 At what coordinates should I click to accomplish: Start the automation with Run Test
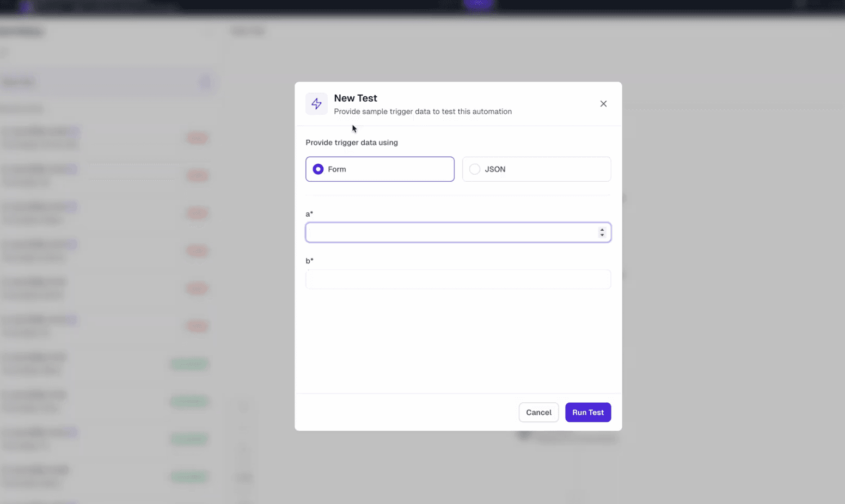tap(588, 413)
